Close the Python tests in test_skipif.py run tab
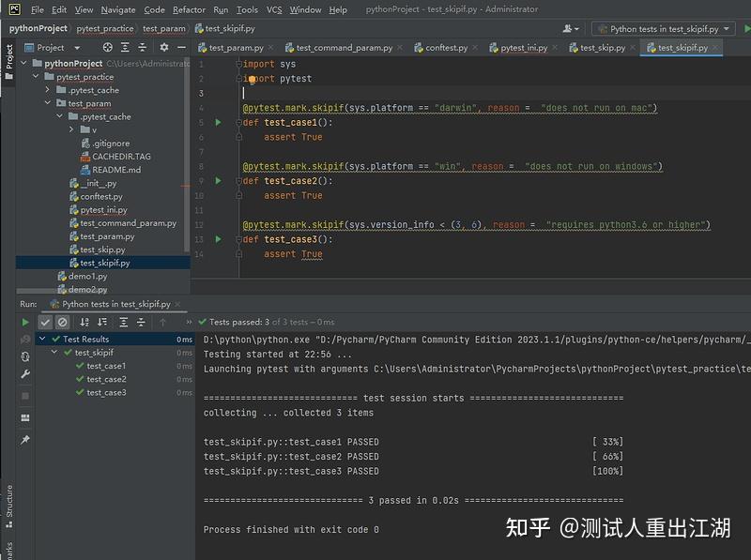751x560 pixels. click(x=177, y=304)
